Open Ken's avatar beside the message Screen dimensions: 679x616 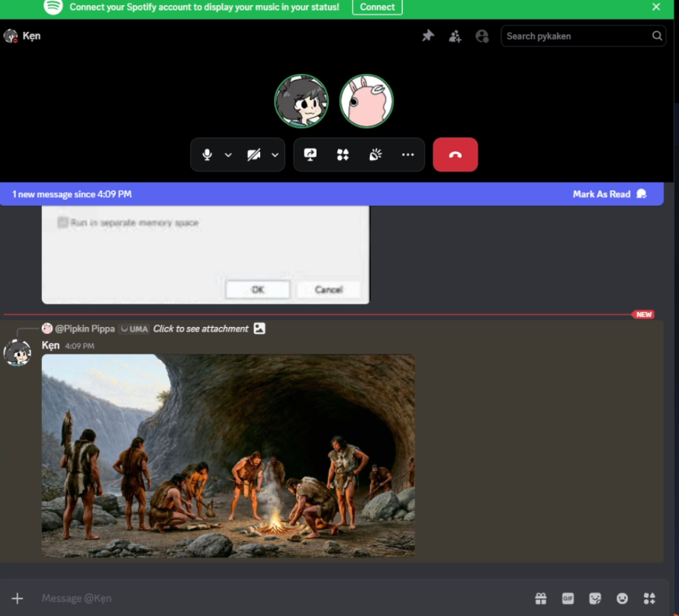coord(18,352)
